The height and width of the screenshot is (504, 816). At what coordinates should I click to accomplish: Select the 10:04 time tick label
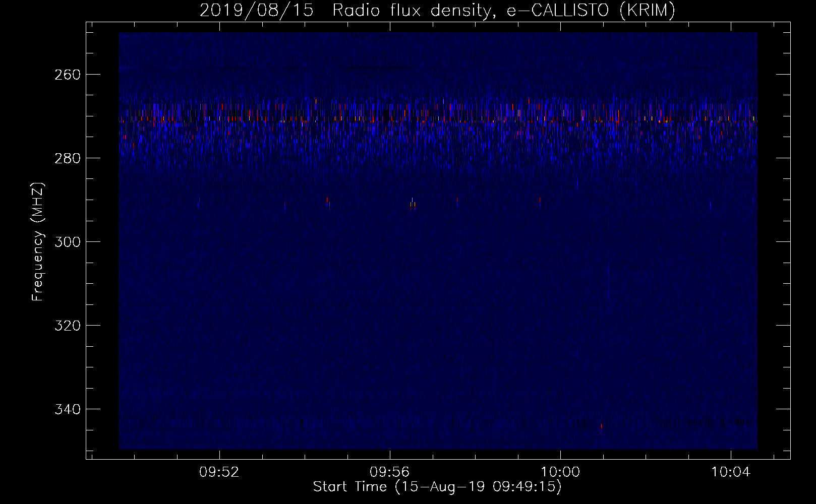click(x=731, y=472)
